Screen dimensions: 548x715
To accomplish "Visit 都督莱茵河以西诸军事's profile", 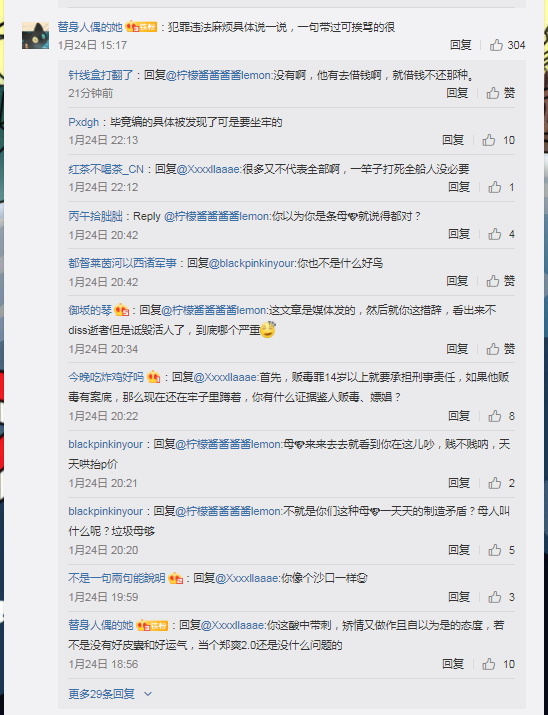I will click(122, 263).
